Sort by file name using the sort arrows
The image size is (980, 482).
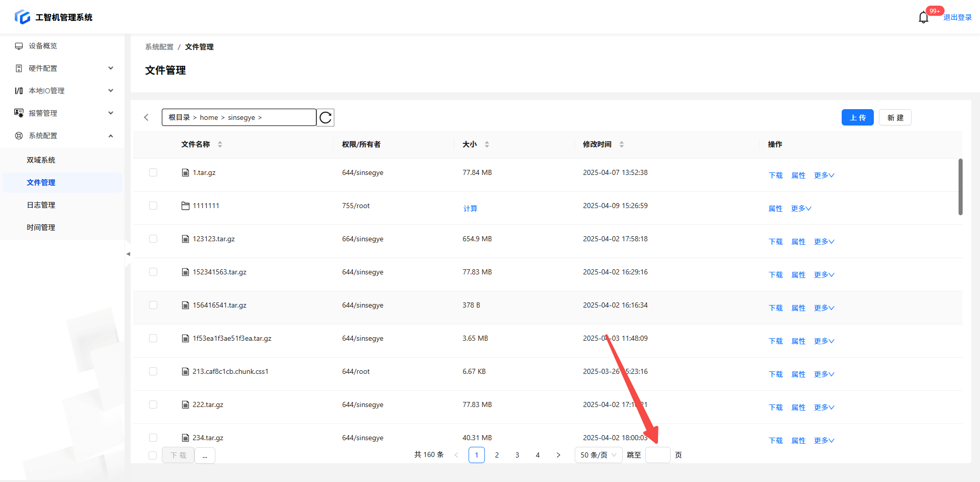[x=220, y=144]
